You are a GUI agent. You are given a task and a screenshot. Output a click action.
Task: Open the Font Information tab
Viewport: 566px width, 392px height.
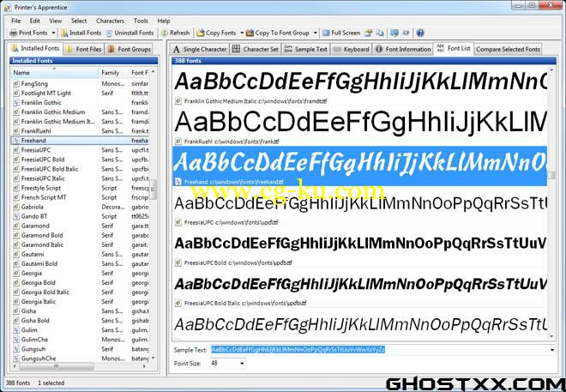(x=403, y=49)
